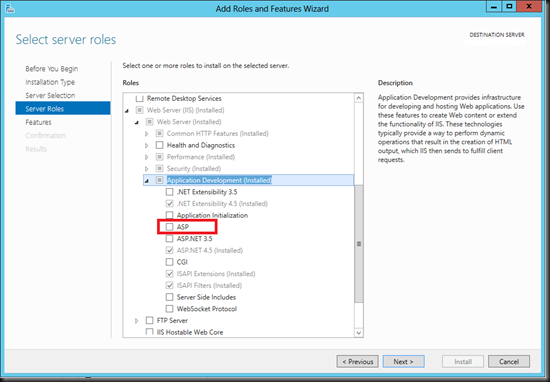Expand Health and Diagnostics node
The width and height of the screenshot is (550, 382).
[x=147, y=146]
